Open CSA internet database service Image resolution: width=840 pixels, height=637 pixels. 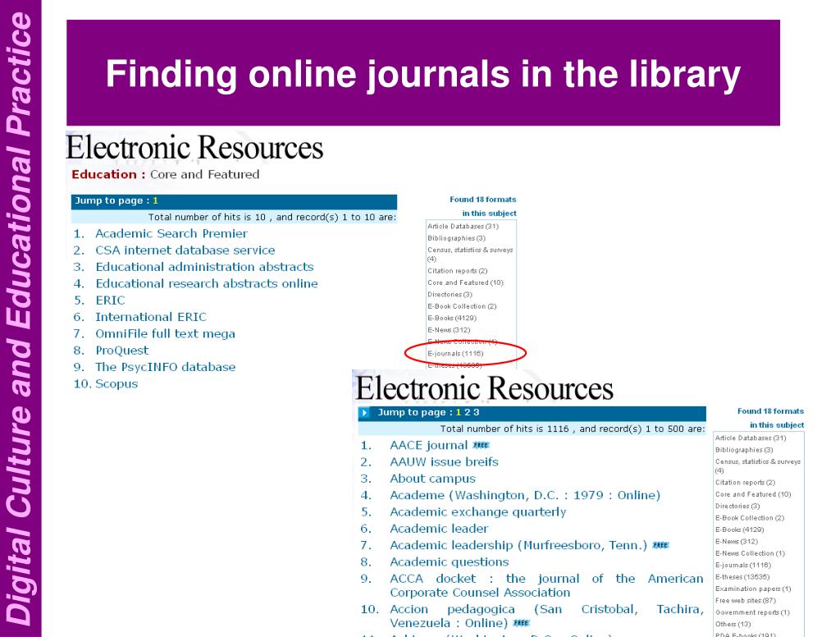coord(185,250)
